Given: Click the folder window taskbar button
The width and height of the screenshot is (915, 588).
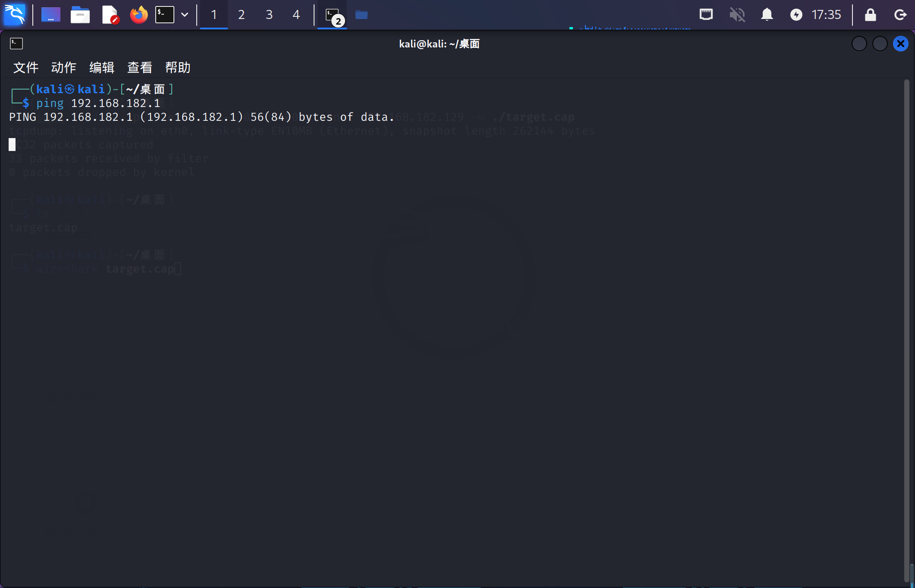Looking at the screenshot, I should click(x=361, y=15).
